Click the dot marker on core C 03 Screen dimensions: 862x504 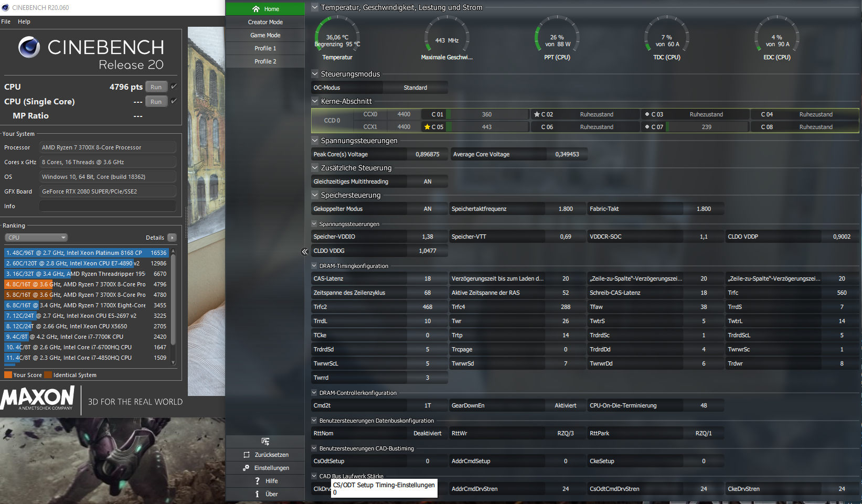click(647, 114)
